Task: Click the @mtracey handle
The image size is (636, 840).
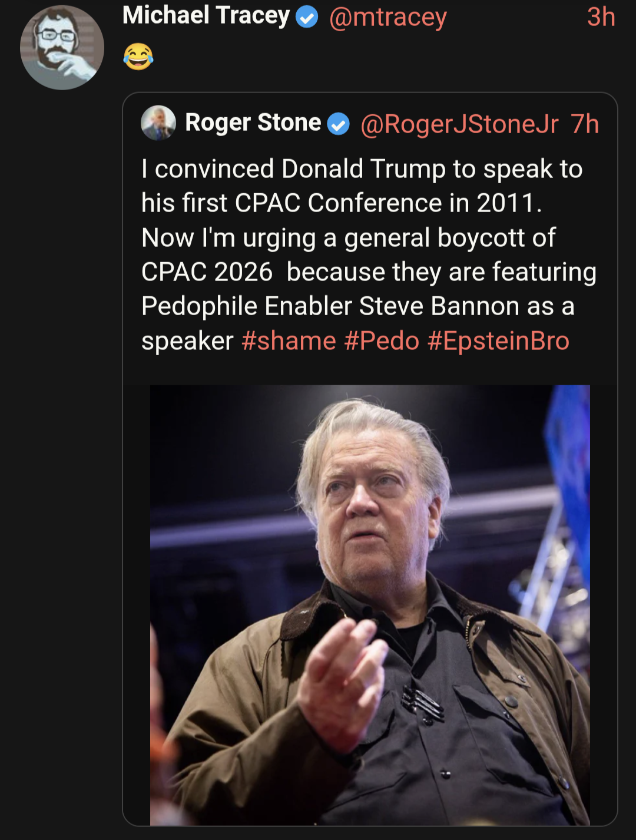Action: tap(388, 18)
